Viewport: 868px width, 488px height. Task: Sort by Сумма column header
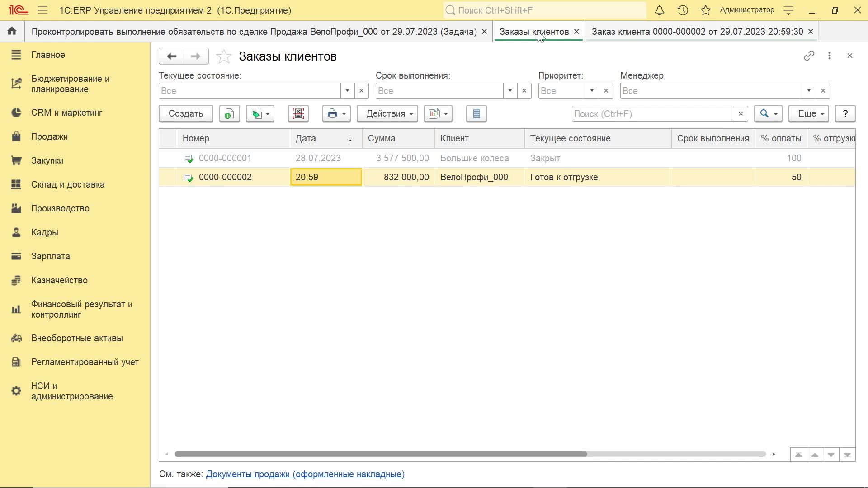point(398,138)
